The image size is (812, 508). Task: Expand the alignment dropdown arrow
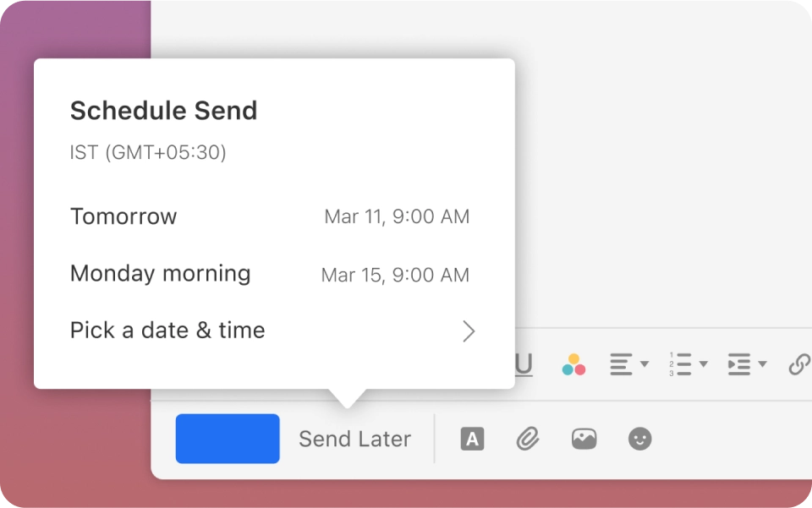click(x=645, y=364)
